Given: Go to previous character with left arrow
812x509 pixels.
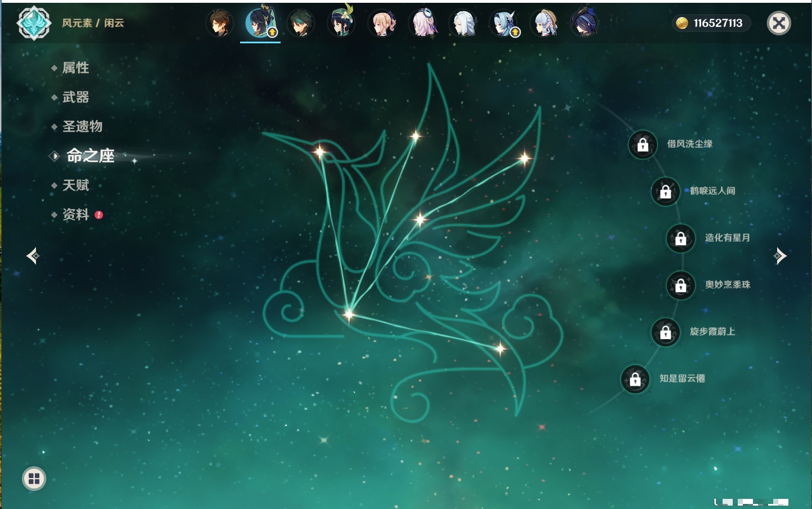Looking at the screenshot, I should (x=33, y=256).
